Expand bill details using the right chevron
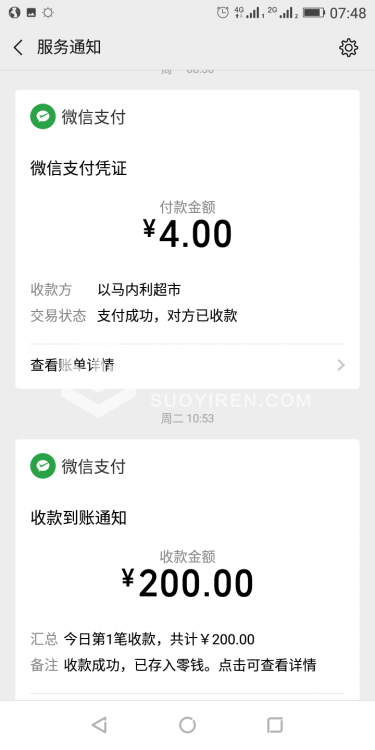The image size is (375, 750). click(x=341, y=365)
